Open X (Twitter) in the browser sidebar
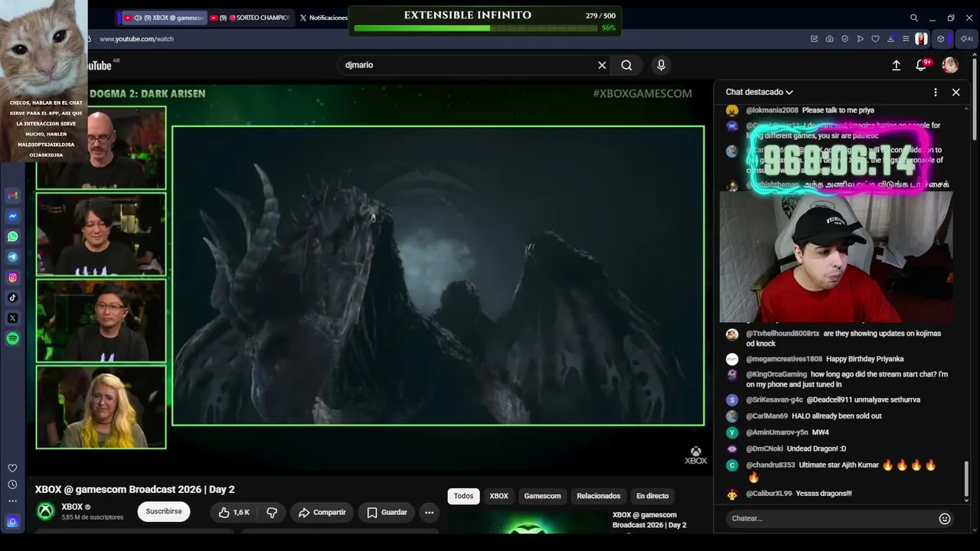980x551 pixels. tap(12, 318)
